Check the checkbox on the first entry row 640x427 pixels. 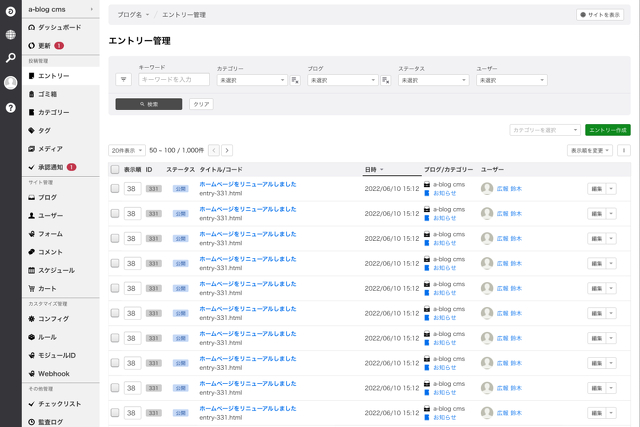pyautogui.click(x=115, y=187)
